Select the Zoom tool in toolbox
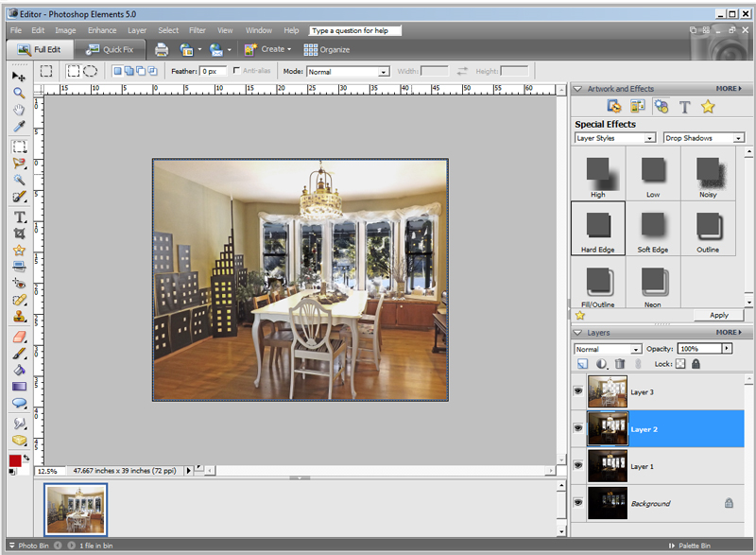 (19, 93)
